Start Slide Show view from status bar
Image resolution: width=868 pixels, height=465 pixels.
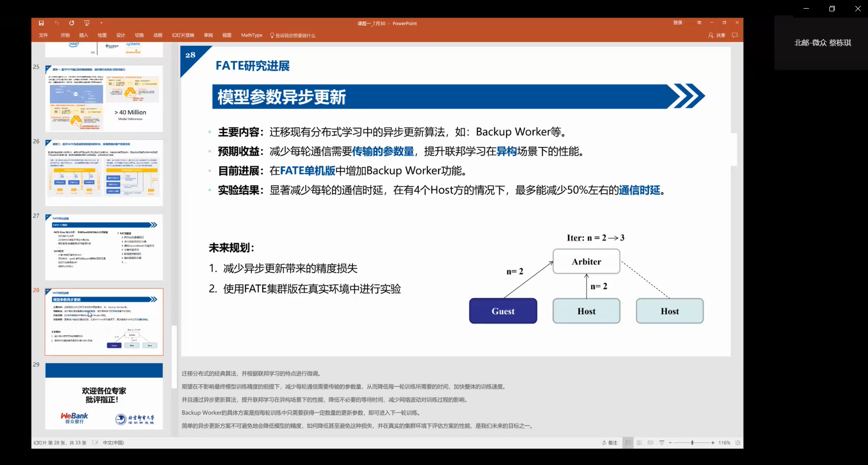pos(662,443)
